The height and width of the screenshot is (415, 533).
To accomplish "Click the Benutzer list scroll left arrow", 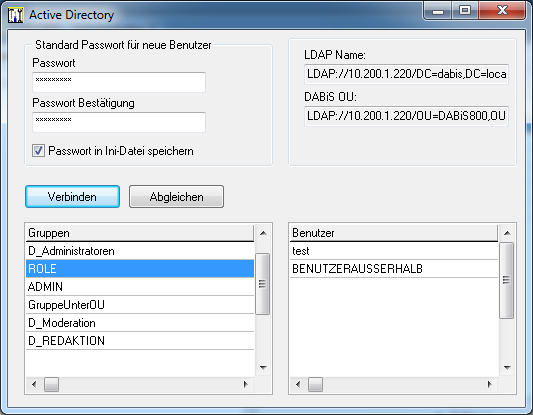I will pos(298,384).
